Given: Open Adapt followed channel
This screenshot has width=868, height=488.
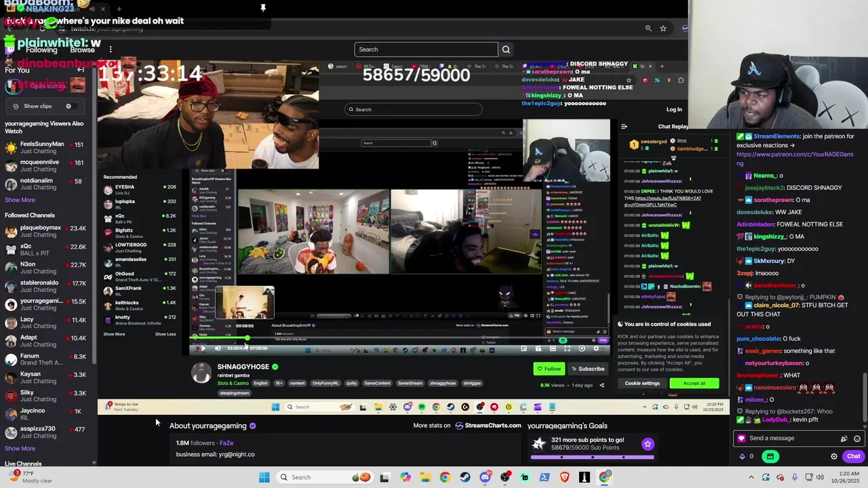Looking at the screenshot, I should coord(46,341).
